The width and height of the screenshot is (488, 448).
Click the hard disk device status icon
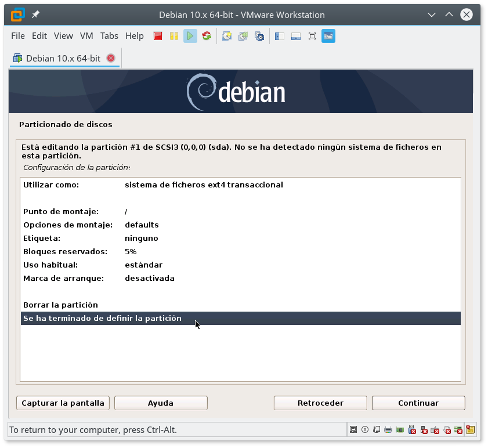[353, 429]
